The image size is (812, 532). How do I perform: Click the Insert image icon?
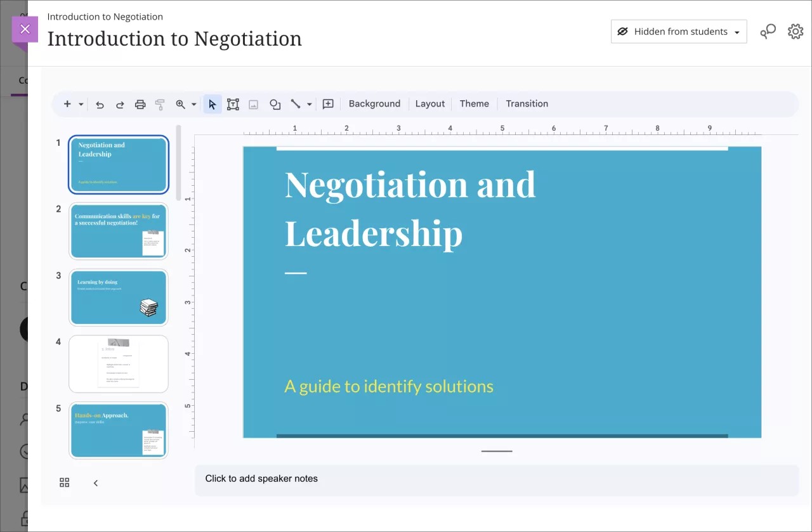pyautogui.click(x=253, y=103)
